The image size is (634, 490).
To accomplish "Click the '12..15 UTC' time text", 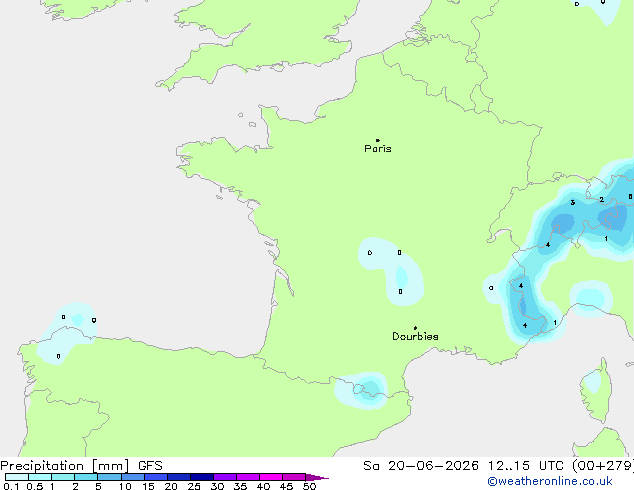I will 525,466.
